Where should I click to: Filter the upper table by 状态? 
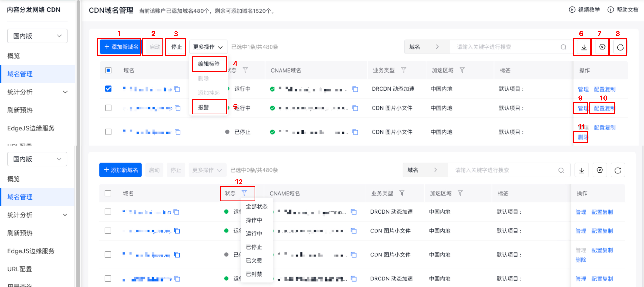point(245,70)
